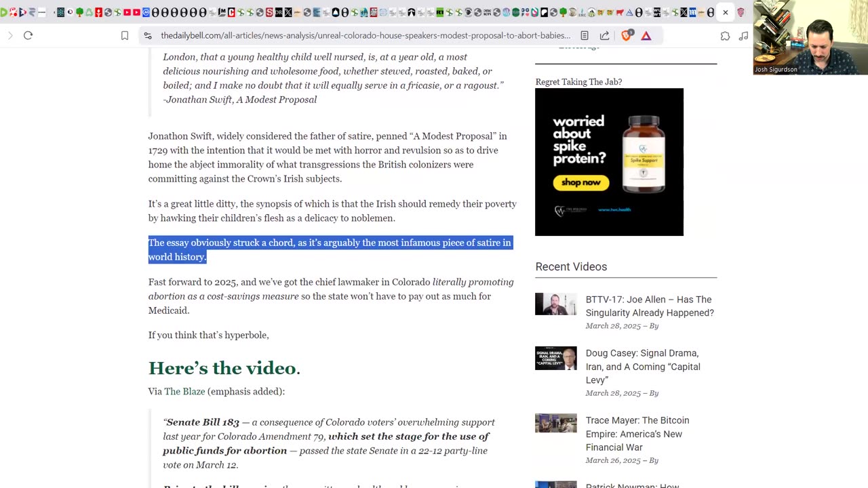The width and height of the screenshot is (868, 488).
Task: Reload the page with the refresh icon
Action: point(28,35)
